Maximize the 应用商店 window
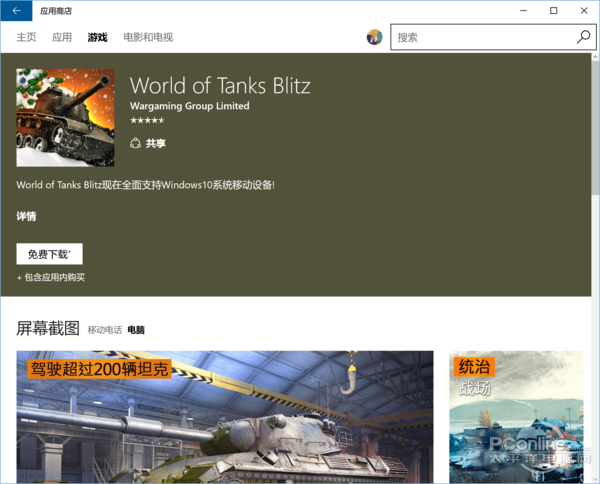This screenshot has height=484, width=600. pos(554,11)
